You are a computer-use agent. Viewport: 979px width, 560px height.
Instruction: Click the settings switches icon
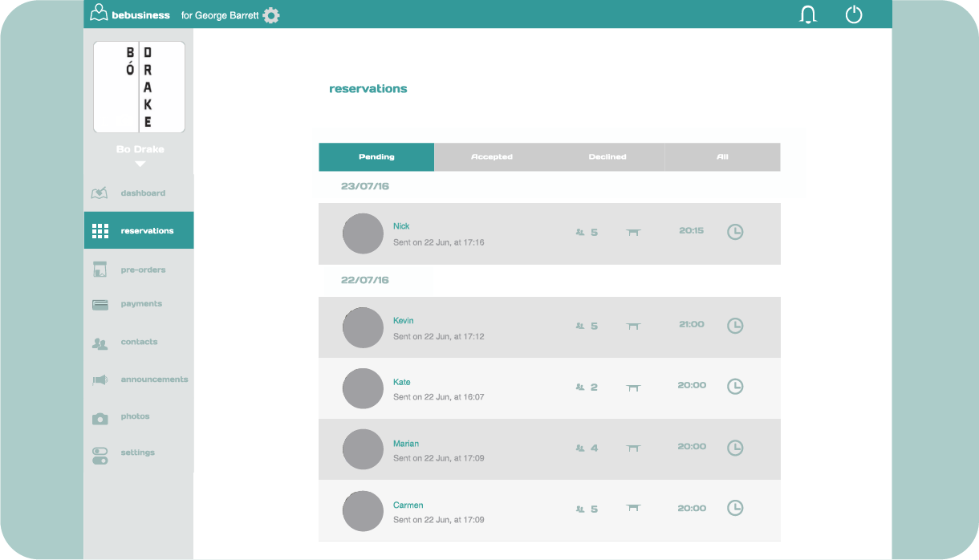pos(100,456)
